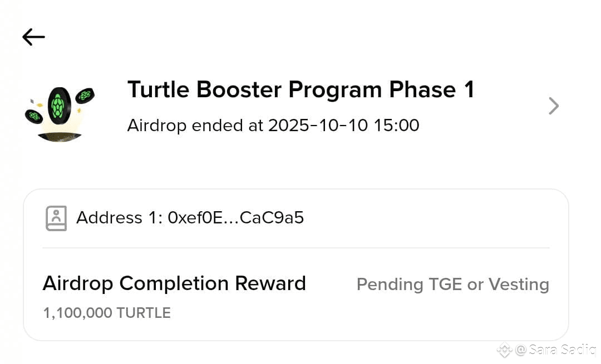Screen dimensions: 601x364
Task: Tap the central large turtle coin
Action: pos(60,106)
